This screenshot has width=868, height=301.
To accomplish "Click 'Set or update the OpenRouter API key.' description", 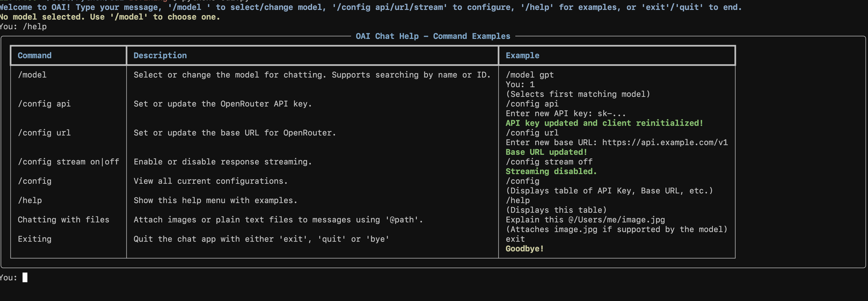I will click(x=223, y=104).
